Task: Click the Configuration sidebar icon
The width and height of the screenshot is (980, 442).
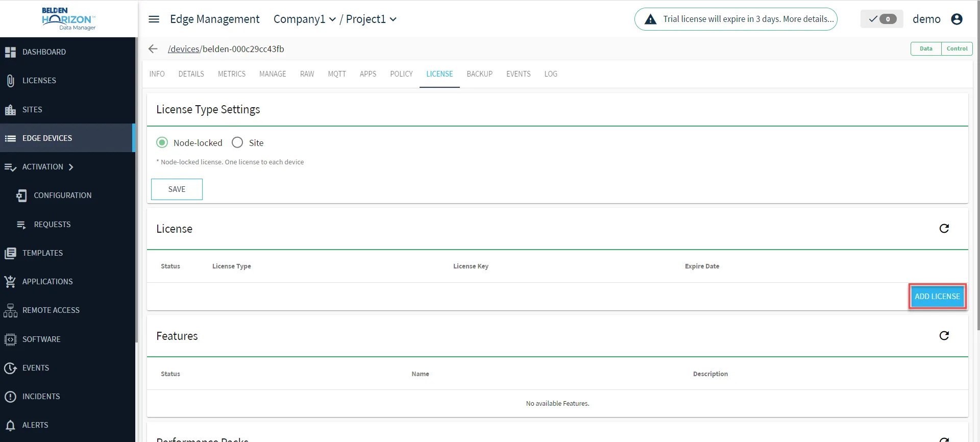Action: point(21,195)
